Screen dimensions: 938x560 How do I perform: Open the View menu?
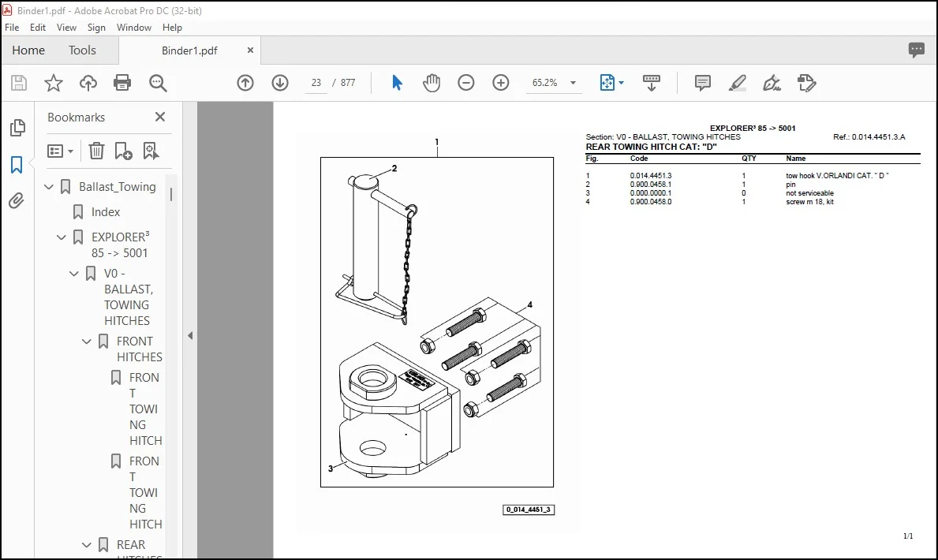(x=66, y=28)
